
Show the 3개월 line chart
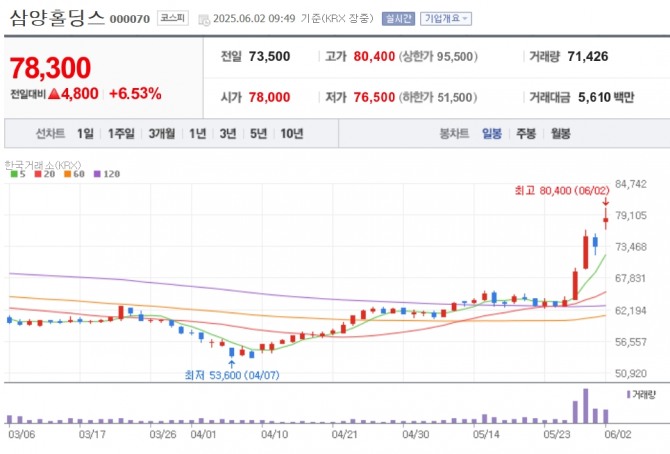[162, 133]
